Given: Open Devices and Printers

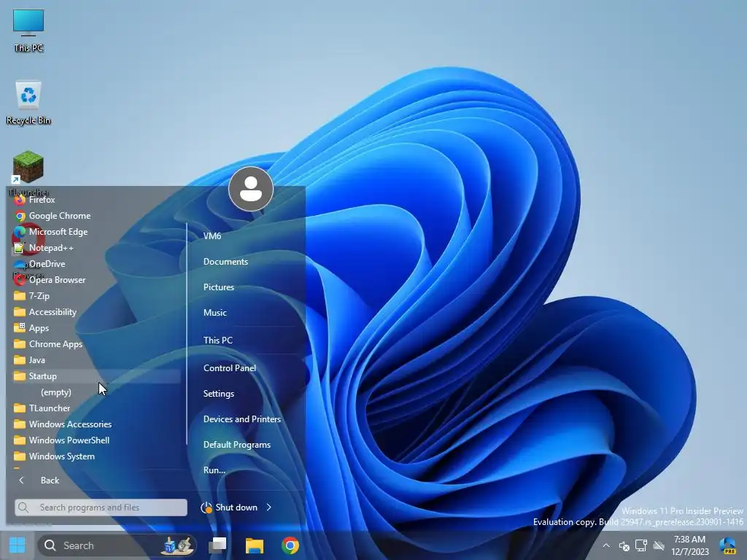Looking at the screenshot, I should [242, 419].
